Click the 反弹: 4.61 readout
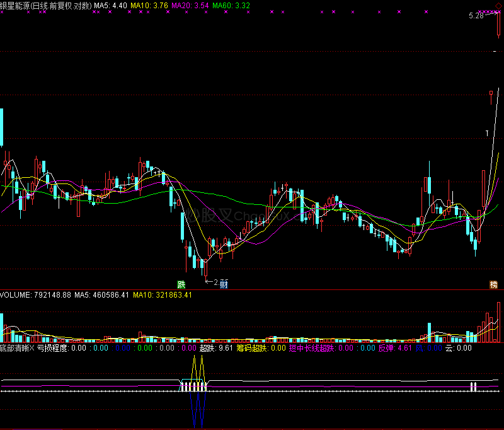 pos(395,348)
